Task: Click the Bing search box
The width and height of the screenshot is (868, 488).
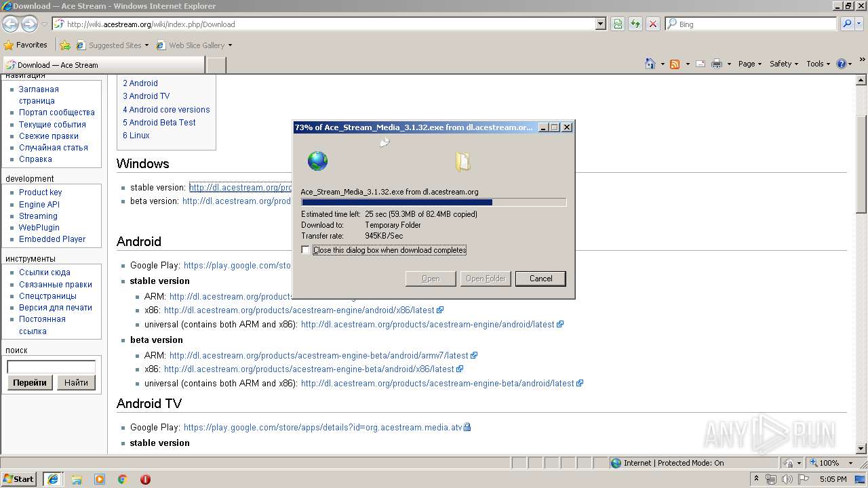Action: pyautogui.click(x=751, y=24)
